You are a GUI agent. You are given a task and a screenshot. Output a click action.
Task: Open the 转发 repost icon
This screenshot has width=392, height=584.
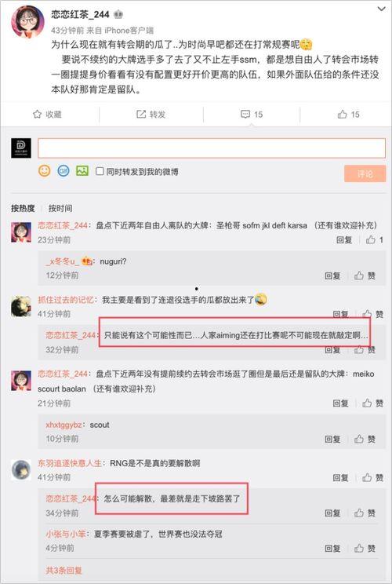tap(141, 114)
